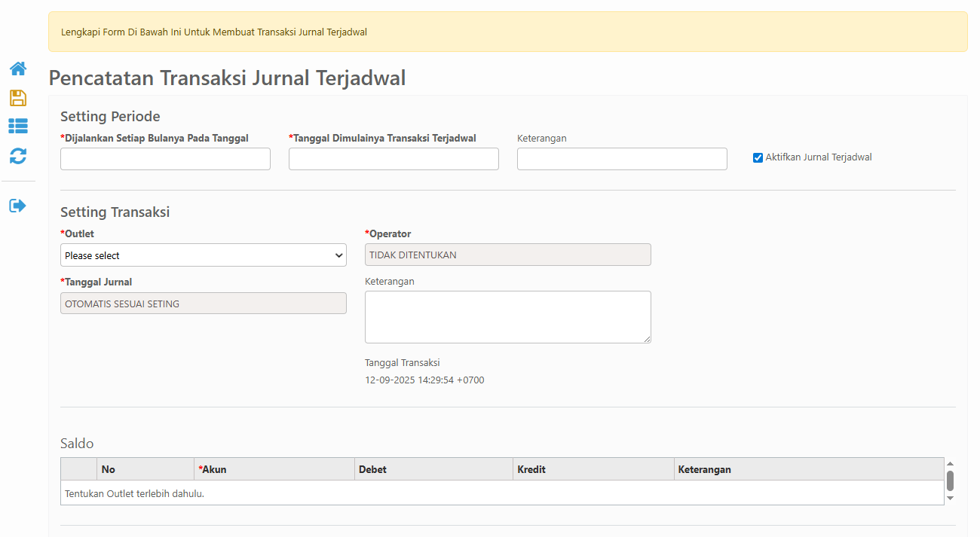Go to the home page icon

click(18, 69)
